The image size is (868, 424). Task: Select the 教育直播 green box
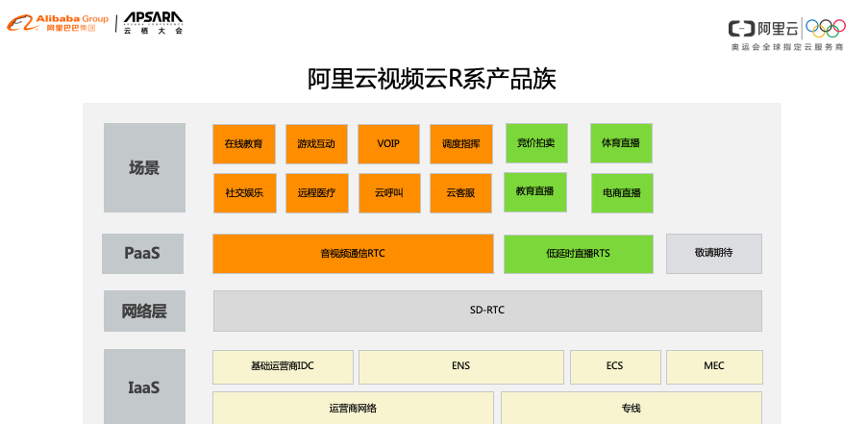535,192
